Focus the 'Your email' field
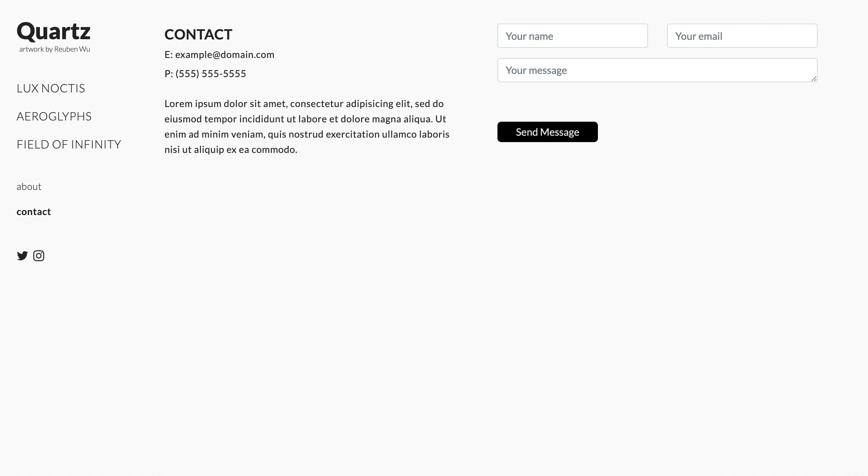The height and width of the screenshot is (476, 868). tap(742, 36)
